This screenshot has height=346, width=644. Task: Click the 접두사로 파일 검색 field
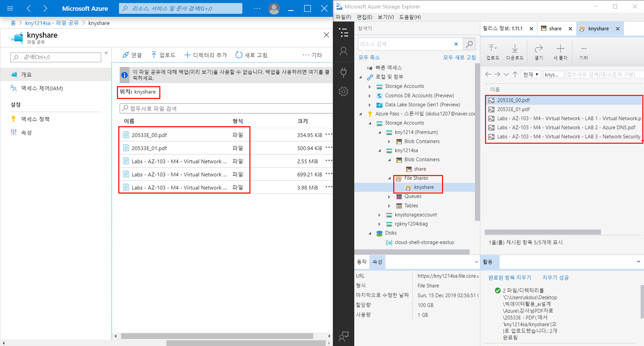(226, 108)
